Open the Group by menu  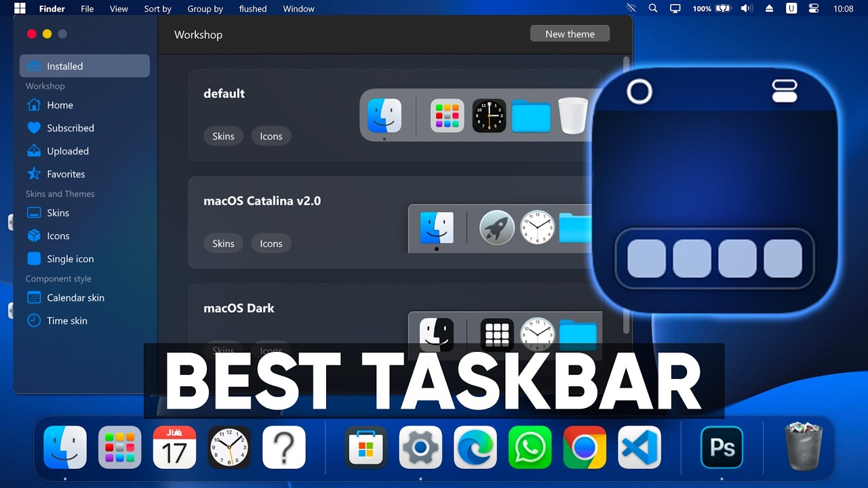pyautogui.click(x=205, y=9)
